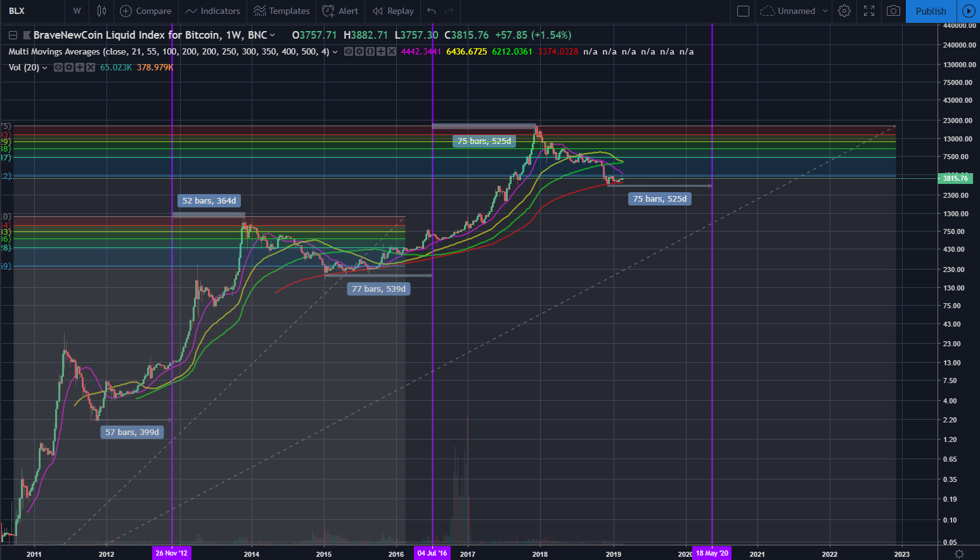
Task: Click the green MA value 6212.0361
Action: (x=512, y=51)
